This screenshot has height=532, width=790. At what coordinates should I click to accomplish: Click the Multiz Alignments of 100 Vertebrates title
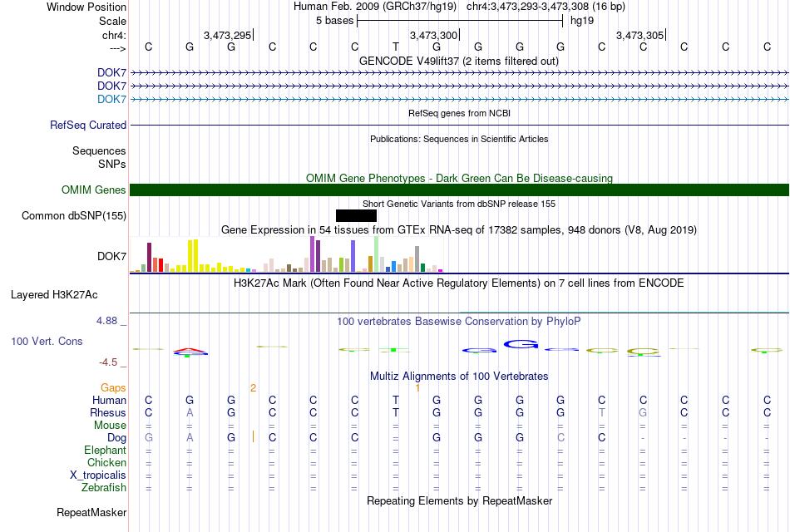click(x=459, y=377)
